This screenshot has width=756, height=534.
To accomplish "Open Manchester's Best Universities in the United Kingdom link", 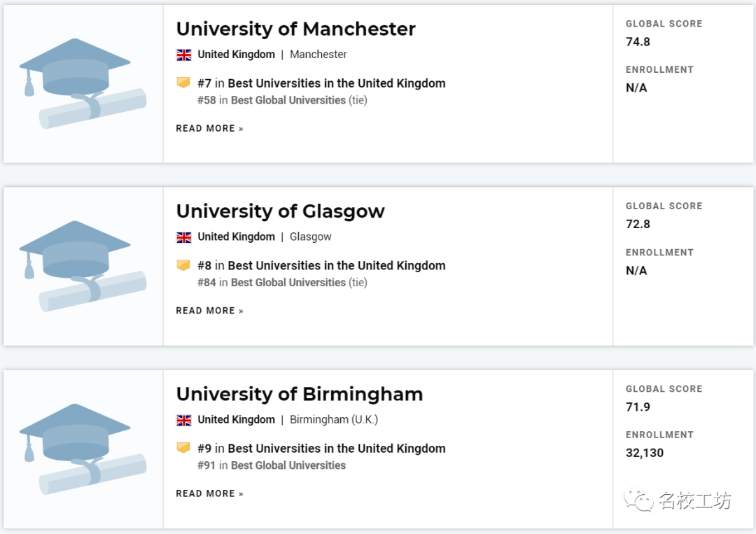I will point(337,83).
